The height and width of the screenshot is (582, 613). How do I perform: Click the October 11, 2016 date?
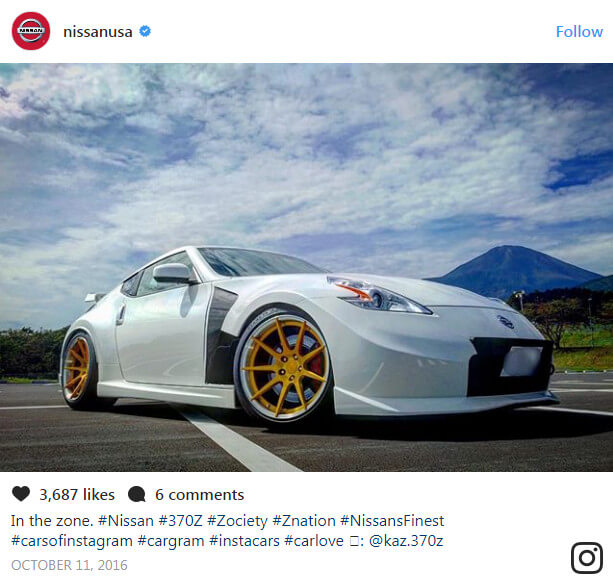[x=69, y=565]
